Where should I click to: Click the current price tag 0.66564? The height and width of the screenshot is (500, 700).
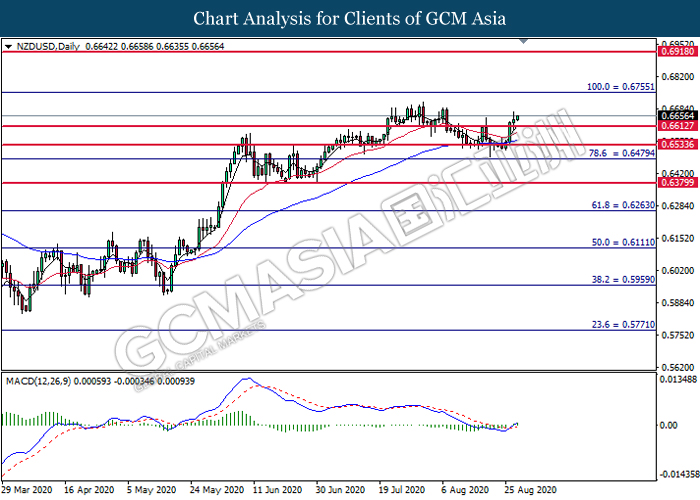point(678,116)
